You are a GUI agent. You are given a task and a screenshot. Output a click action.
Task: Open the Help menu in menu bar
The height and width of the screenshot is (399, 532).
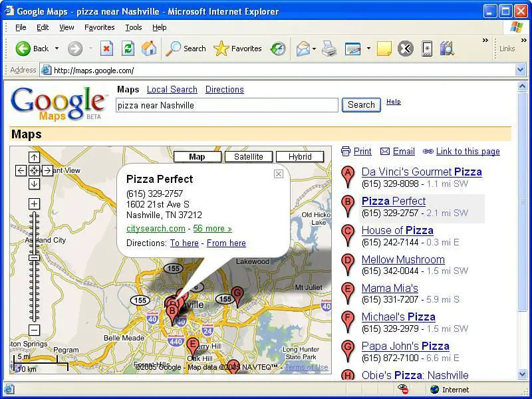click(x=159, y=27)
